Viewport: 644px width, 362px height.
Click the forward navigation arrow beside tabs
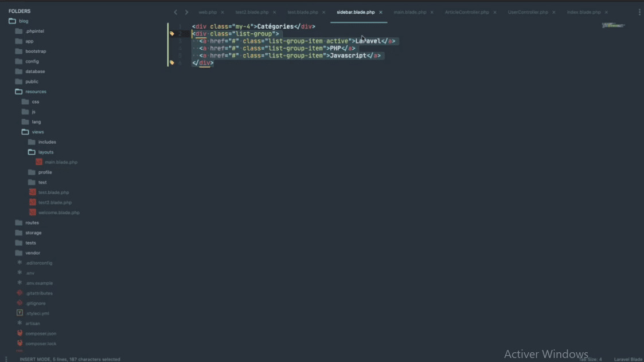coord(186,12)
